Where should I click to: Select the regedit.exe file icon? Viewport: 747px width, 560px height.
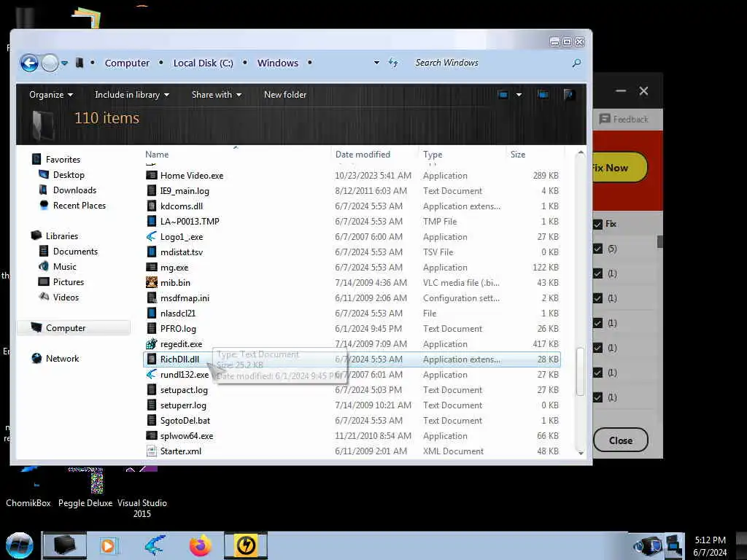pyautogui.click(x=152, y=343)
